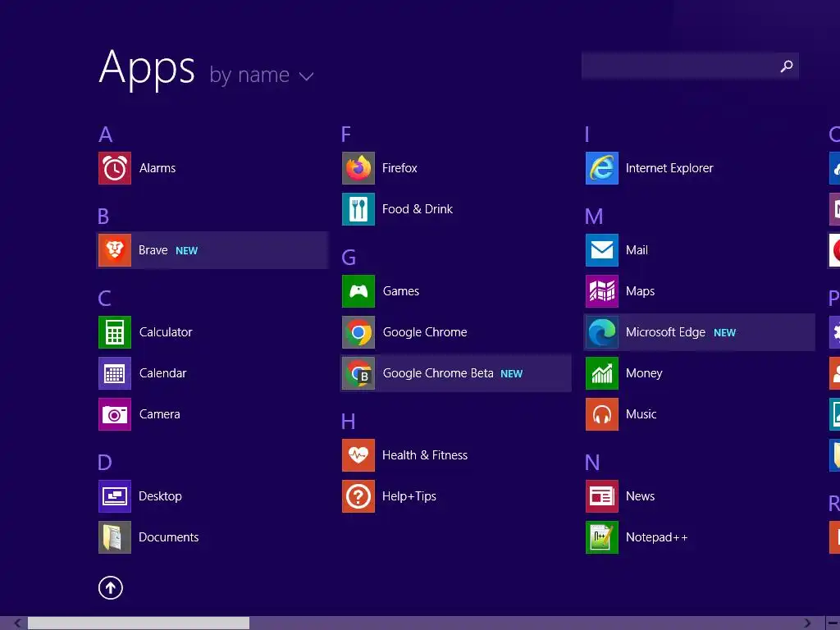Launch Microsoft Edge icon
The image size is (840, 630).
coord(602,332)
